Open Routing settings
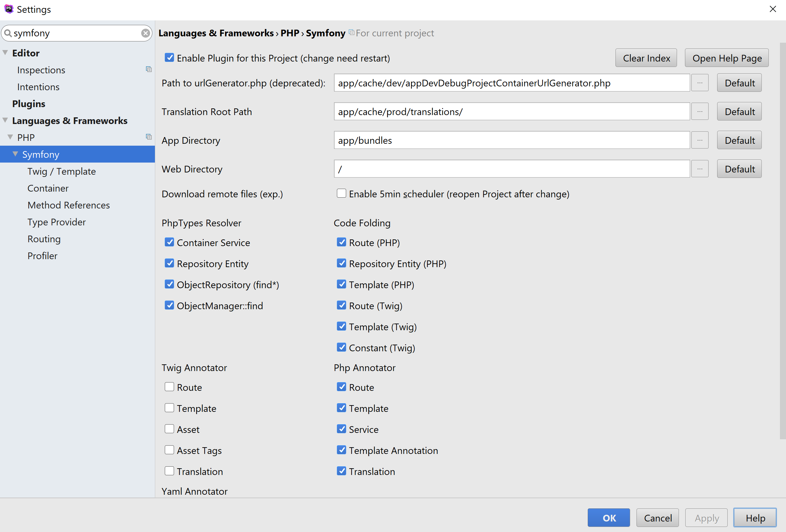The height and width of the screenshot is (532, 786). 44,239
